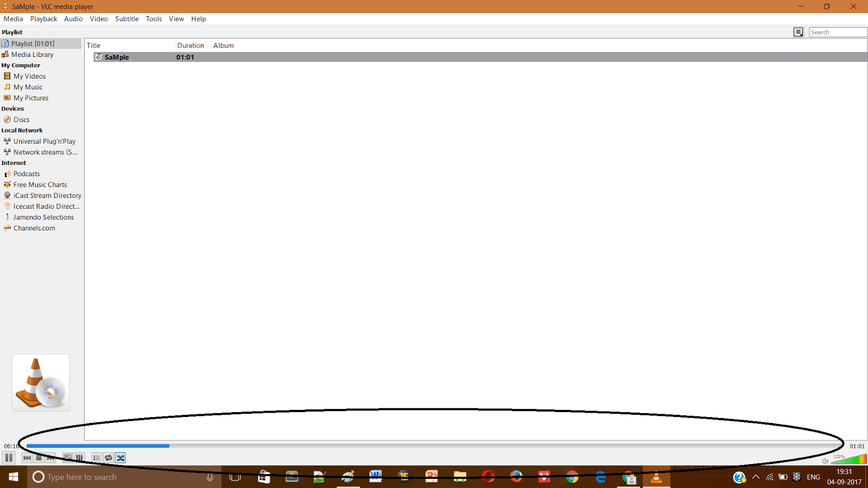The image size is (868, 488).
Task: Click the Playlist icon in sidebar
Action: click(5, 43)
